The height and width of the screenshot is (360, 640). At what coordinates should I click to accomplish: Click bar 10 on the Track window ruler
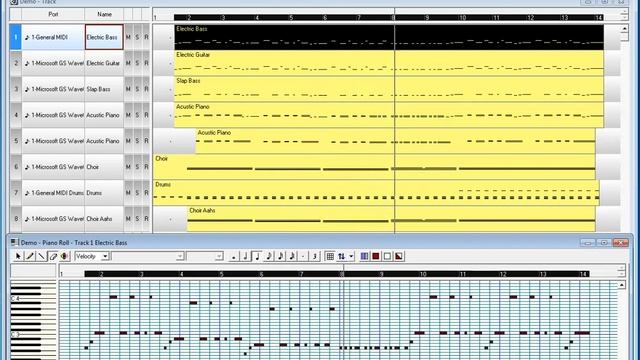[462, 18]
